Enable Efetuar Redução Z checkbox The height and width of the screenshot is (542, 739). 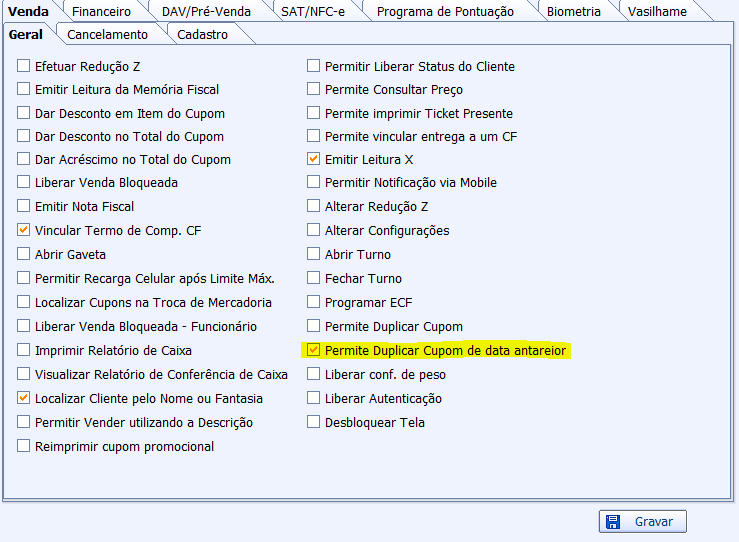coord(24,67)
